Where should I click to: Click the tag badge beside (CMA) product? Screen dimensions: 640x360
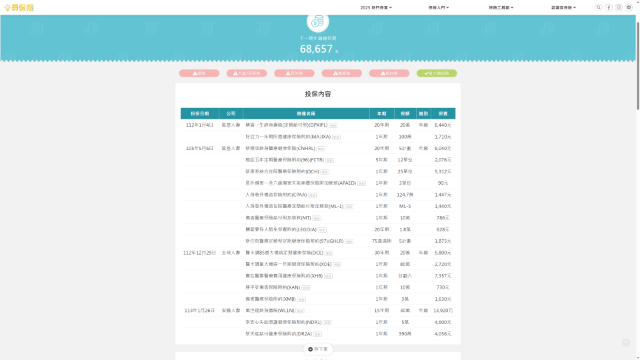313,195
